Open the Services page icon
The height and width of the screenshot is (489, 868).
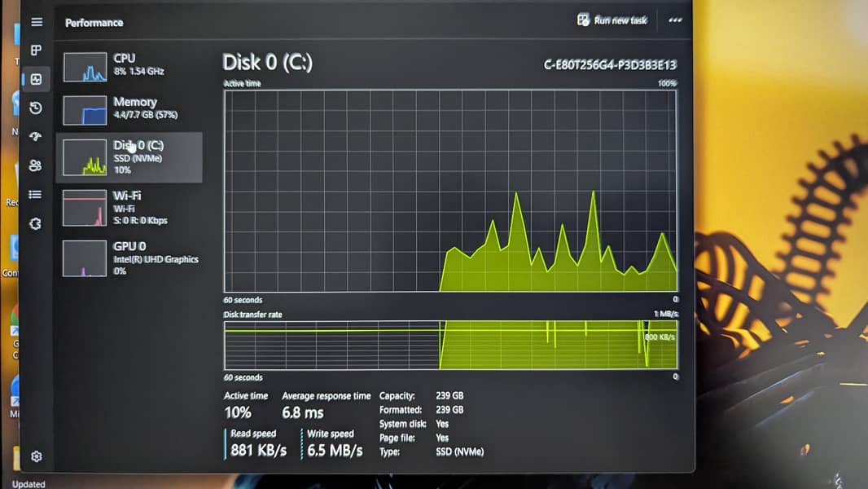coord(36,224)
